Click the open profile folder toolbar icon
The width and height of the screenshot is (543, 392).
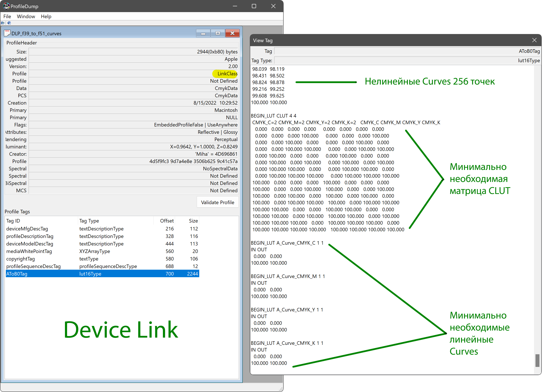click(3, 23)
